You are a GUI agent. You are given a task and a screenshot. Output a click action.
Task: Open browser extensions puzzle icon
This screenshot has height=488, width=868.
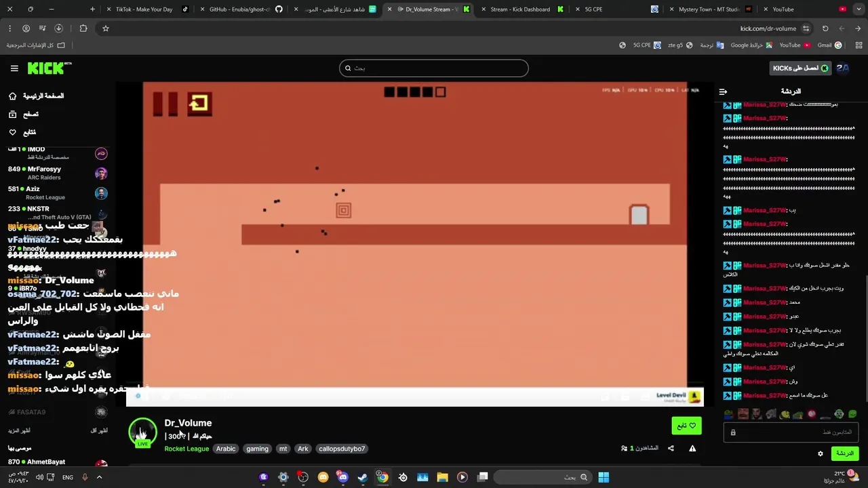click(83, 28)
